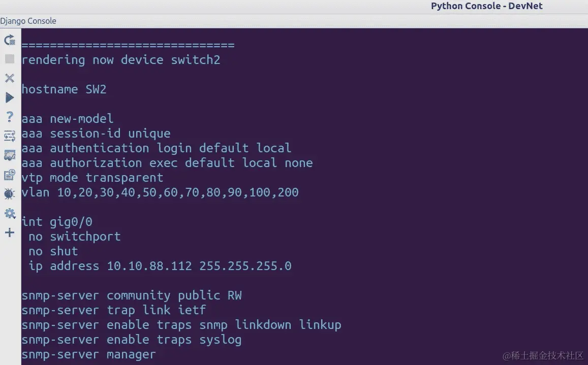Add new console with plus icon
Screen dimensions: 588x365
coord(10,233)
